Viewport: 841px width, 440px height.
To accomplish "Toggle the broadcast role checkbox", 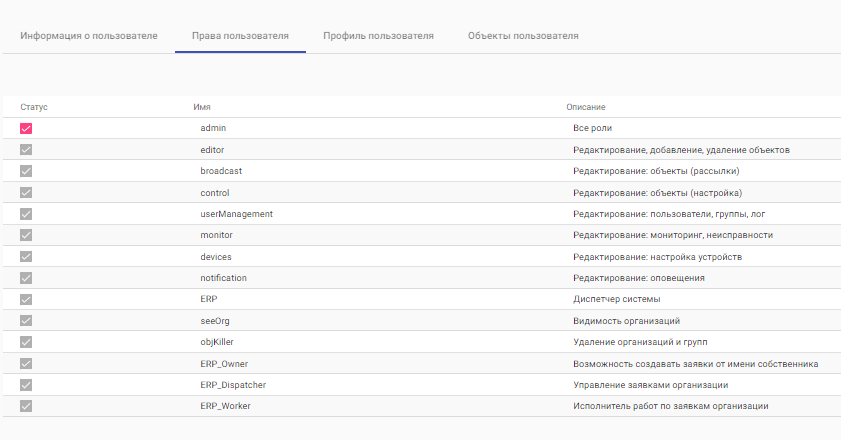I will coord(26,171).
